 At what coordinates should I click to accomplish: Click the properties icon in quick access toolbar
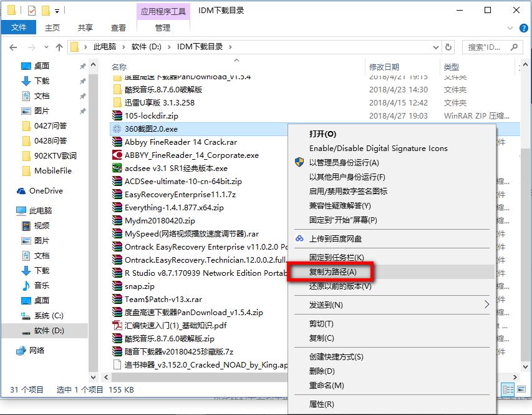(31, 9)
